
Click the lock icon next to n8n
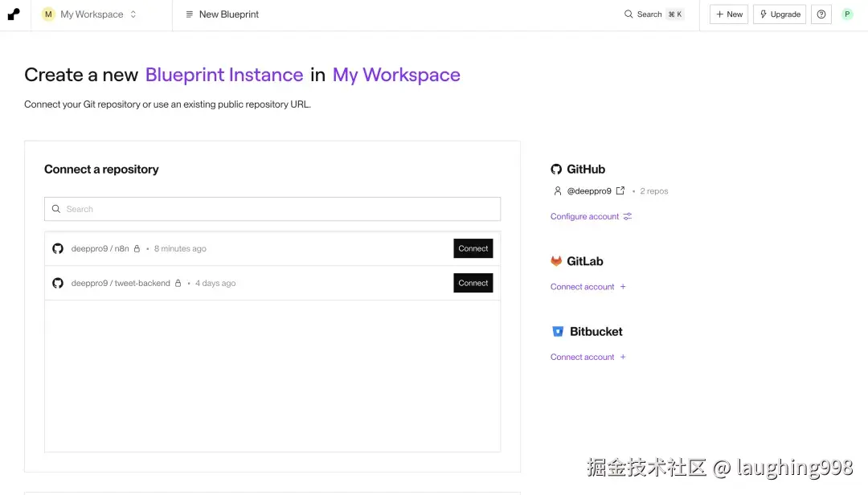137,248
